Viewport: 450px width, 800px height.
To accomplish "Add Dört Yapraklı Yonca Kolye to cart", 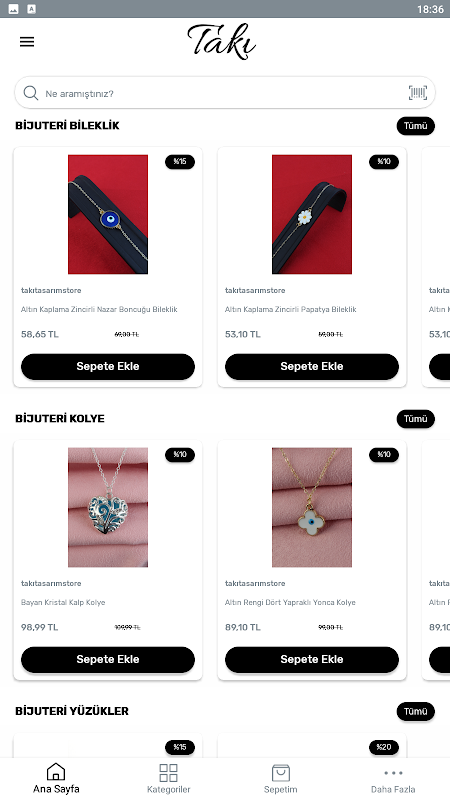I will [312, 659].
